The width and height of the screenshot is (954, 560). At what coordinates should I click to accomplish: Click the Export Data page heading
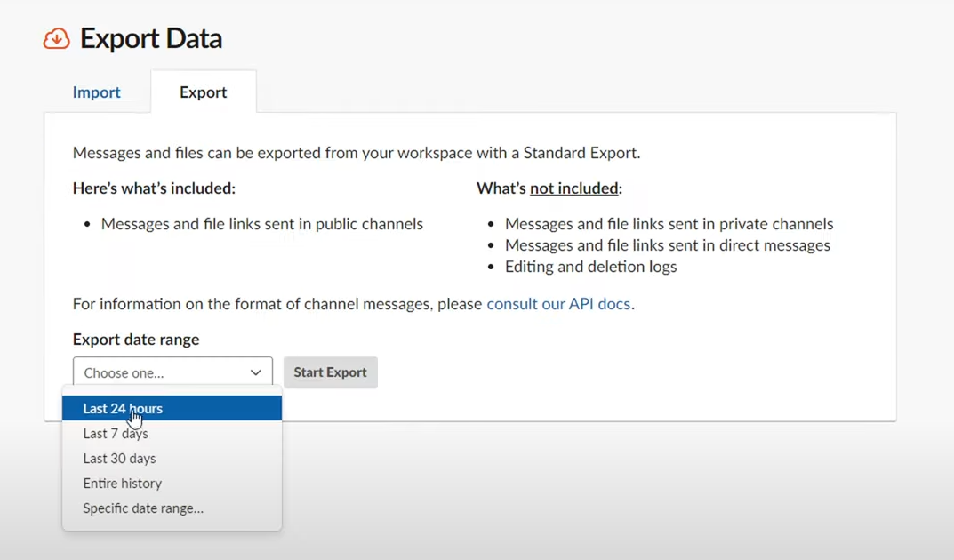151,38
